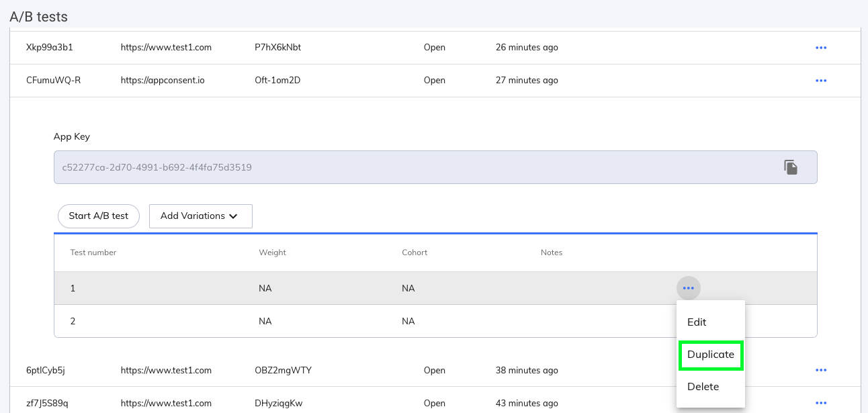Click the three-dot icon on test number 1
868x413 pixels.
click(688, 288)
